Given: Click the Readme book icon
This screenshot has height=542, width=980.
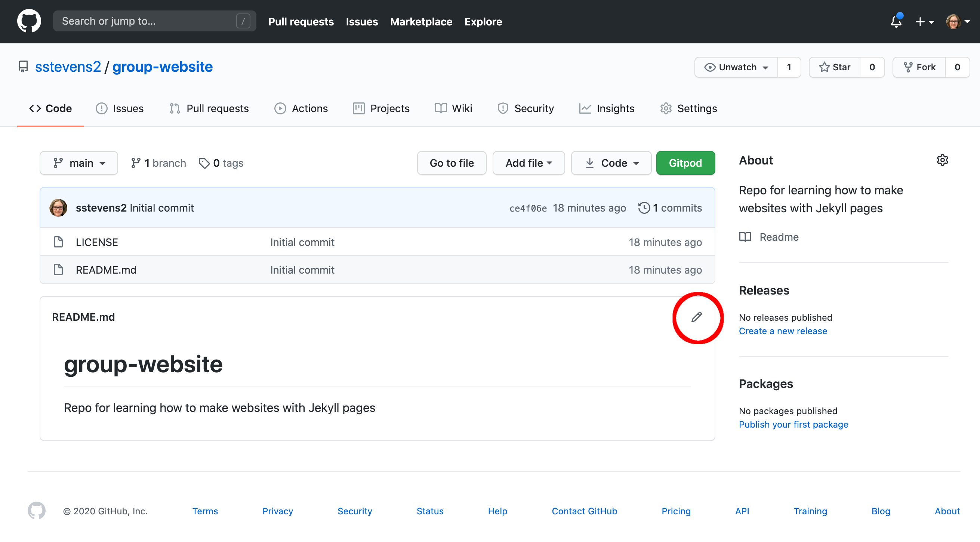Looking at the screenshot, I should pos(745,237).
